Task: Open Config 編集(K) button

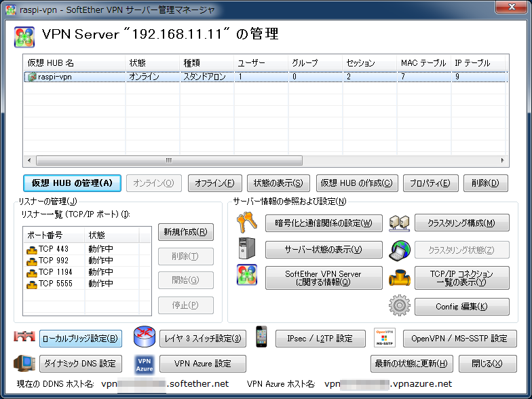Action: point(461,307)
